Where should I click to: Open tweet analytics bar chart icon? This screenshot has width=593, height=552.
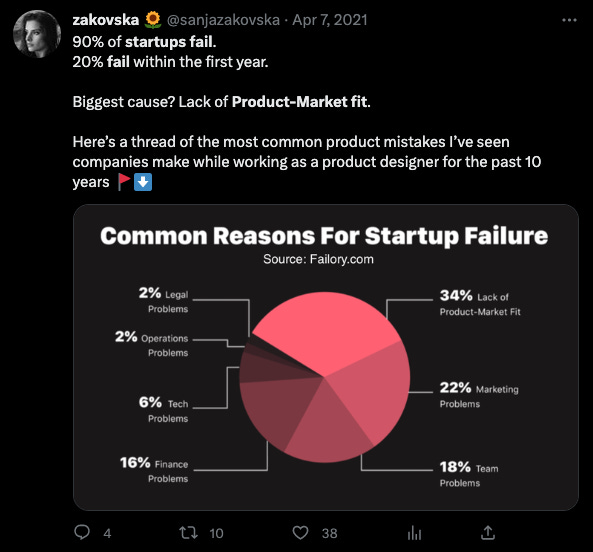pyautogui.click(x=414, y=533)
